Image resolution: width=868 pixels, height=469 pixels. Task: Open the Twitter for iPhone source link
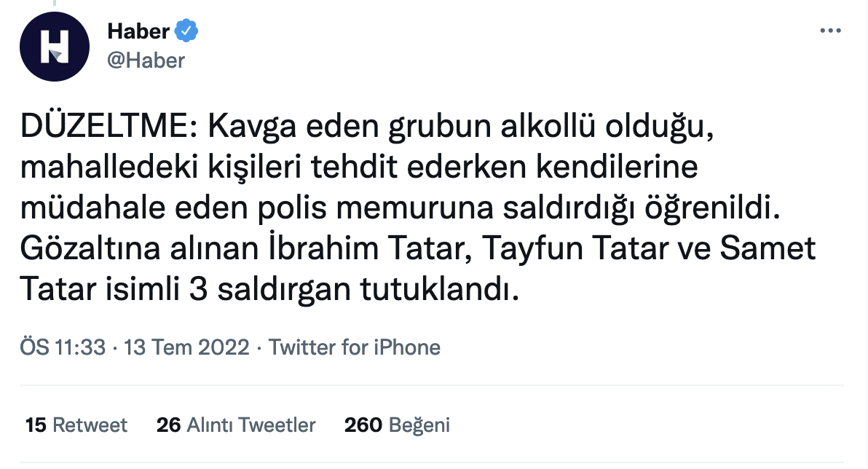tap(355, 347)
